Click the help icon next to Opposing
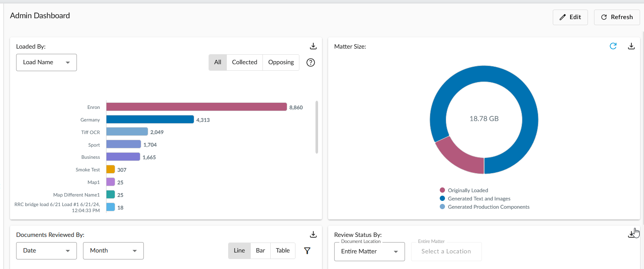This screenshot has height=269, width=644. (x=310, y=62)
